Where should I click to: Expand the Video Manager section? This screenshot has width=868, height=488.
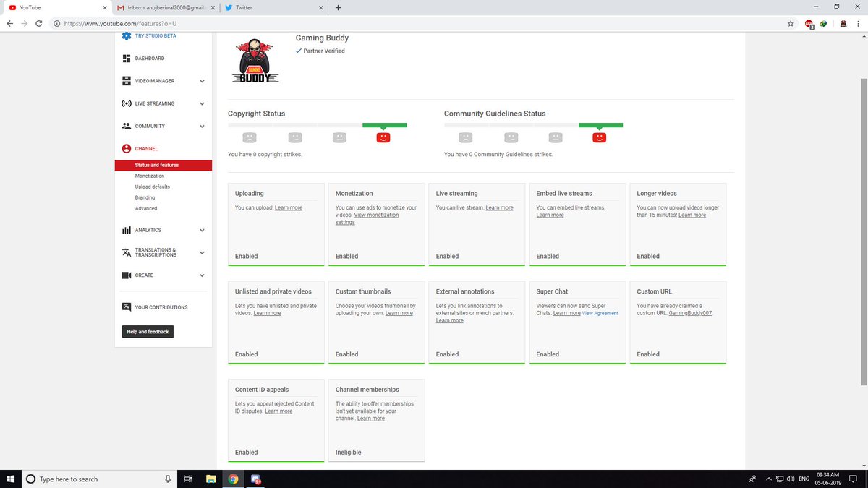(x=202, y=81)
